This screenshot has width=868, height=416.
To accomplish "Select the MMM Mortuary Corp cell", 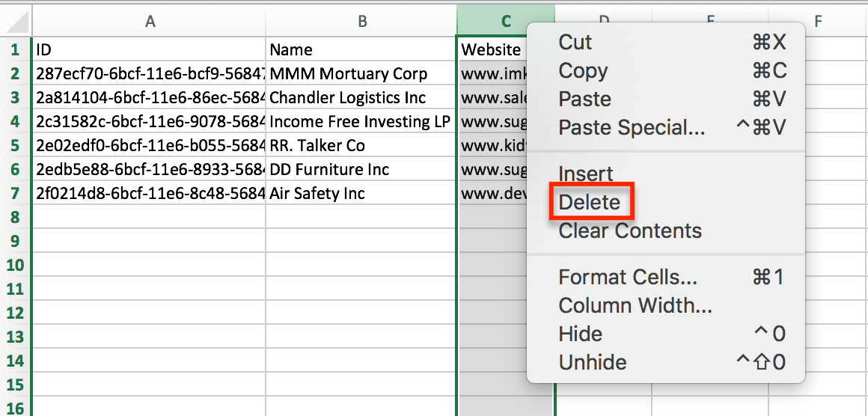I will click(x=361, y=73).
